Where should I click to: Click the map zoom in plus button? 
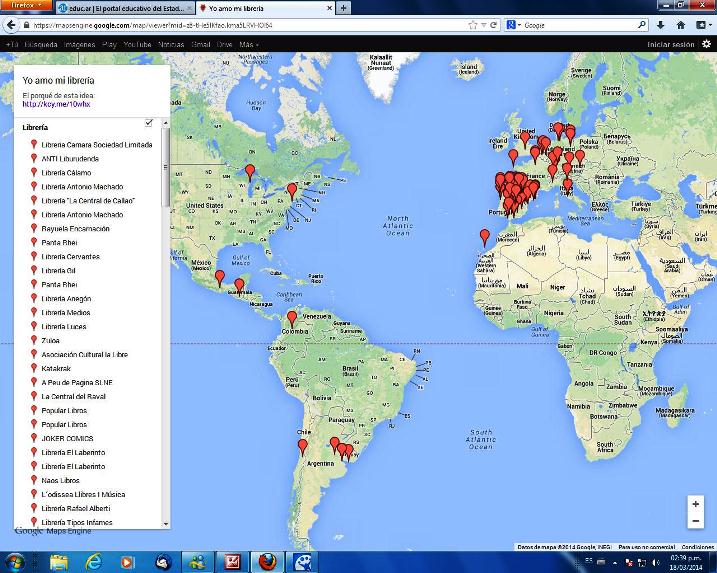tap(695, 504)
